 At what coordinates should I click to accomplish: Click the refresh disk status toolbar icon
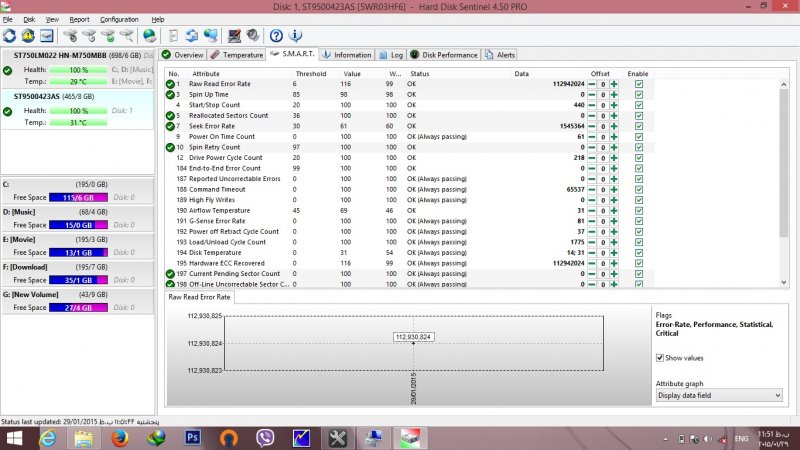pos(9,36)
